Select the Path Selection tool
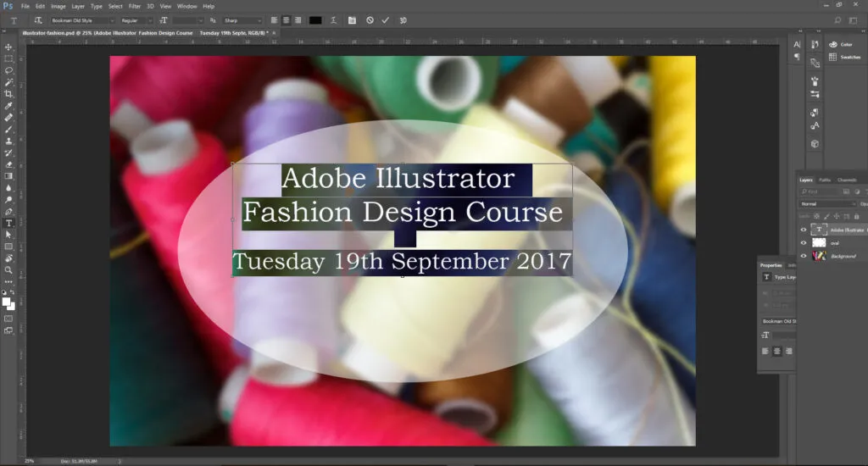 tap(8, 235)
